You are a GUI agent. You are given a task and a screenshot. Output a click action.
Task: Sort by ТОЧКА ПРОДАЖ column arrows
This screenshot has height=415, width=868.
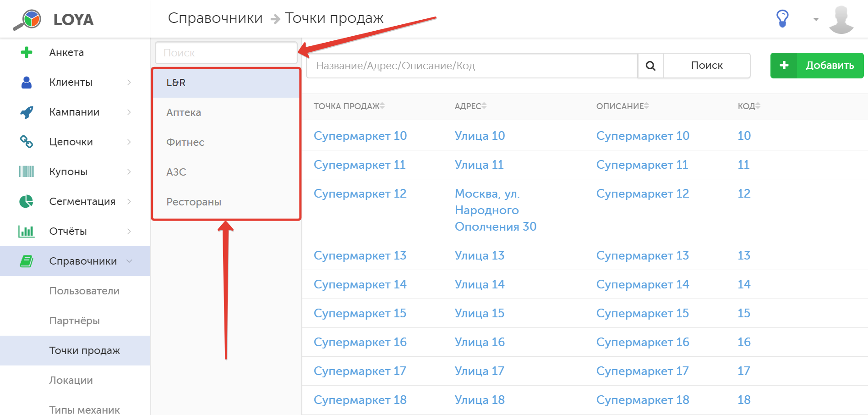382,106
